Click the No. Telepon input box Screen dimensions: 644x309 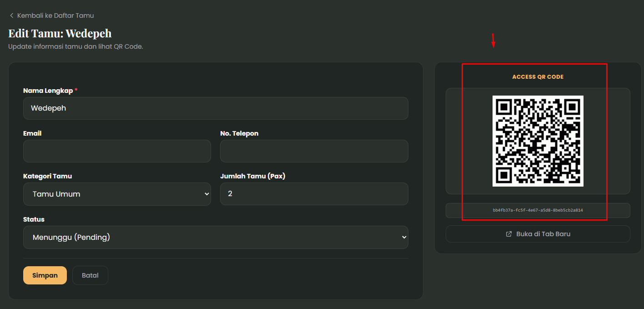click(x=314, y=151)
